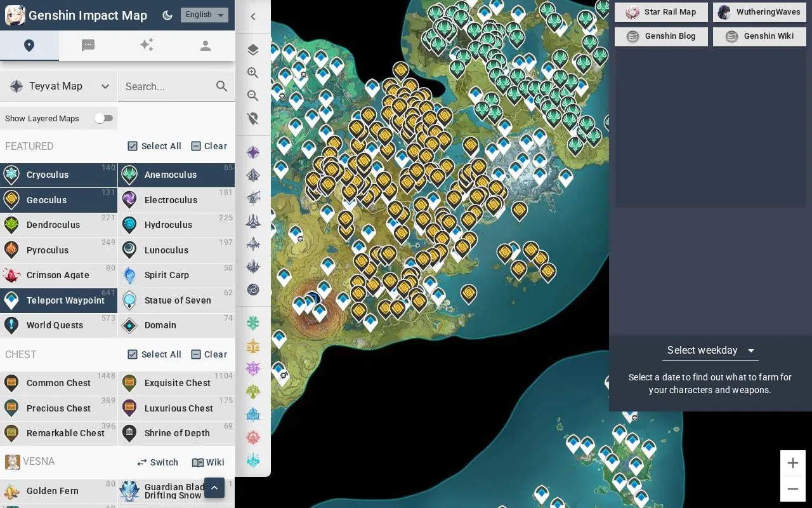Check Select All in Chest section
Image resolution: width=812 pixels, height=508 pixels.
click(154, 354)
